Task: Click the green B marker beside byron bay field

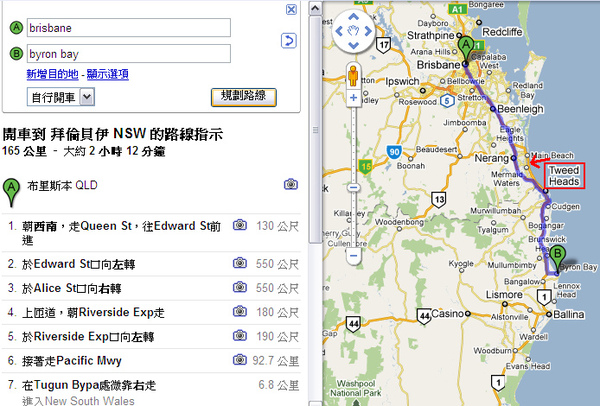Action: (16, 54)
